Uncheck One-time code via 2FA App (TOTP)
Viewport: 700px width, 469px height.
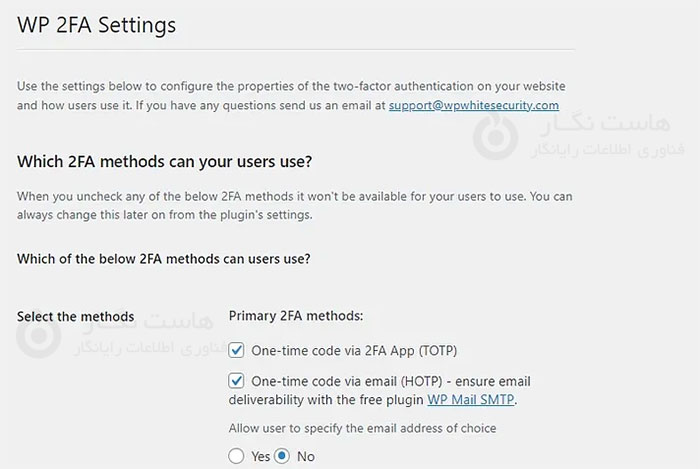coord(237,350)
